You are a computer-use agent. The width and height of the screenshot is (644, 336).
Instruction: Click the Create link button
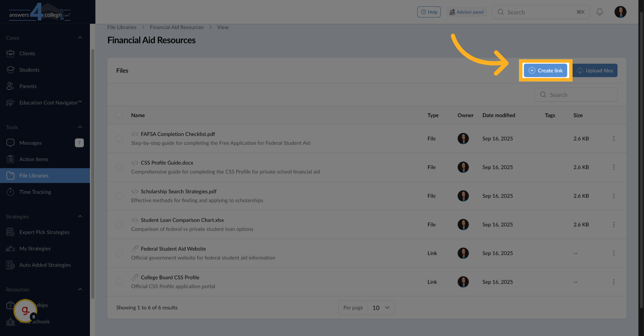(x=545, y=70)
